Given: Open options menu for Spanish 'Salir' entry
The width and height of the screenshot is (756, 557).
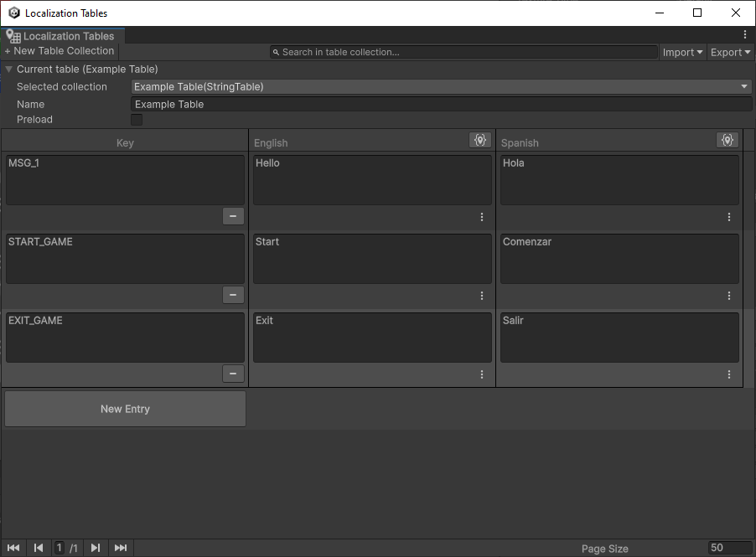Looking at the screenshot, I should tap(729, 374).
